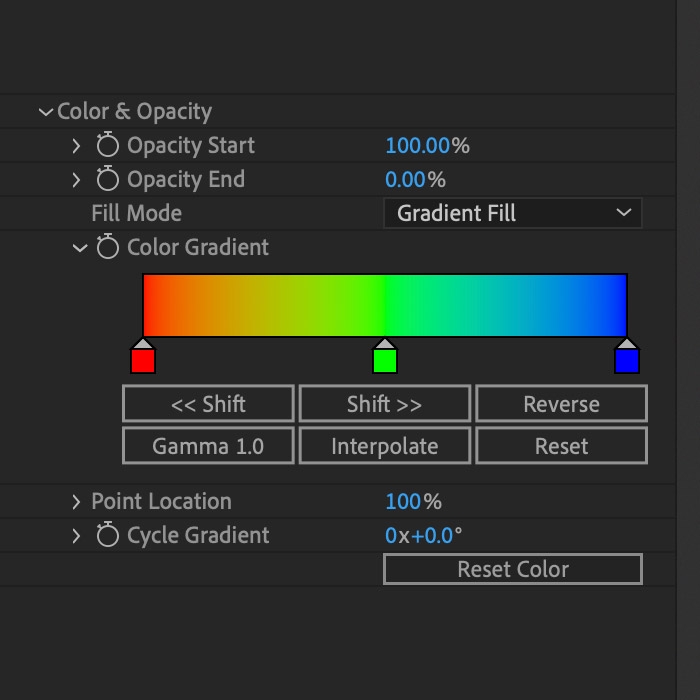Expand the Opacity End property
Image resolution: width=700 pixels, height=700 pixels.
[76, 180]
